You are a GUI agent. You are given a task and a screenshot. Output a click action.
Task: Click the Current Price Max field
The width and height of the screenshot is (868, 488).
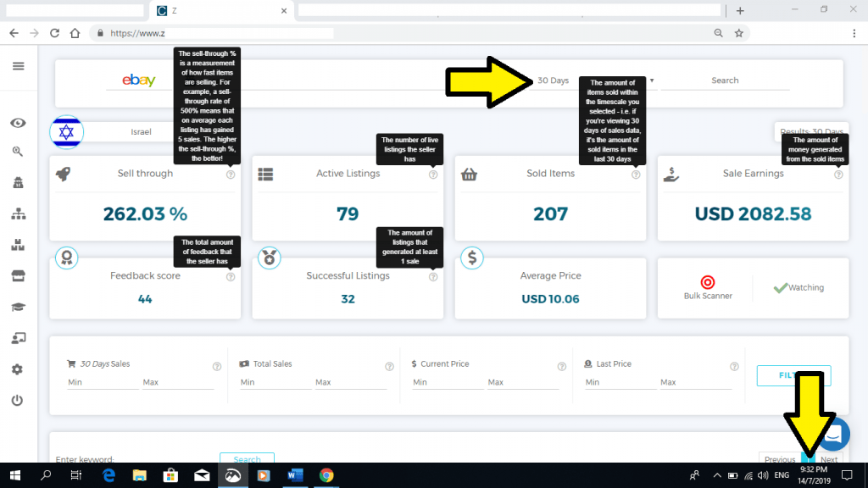(x=521, y=382)
